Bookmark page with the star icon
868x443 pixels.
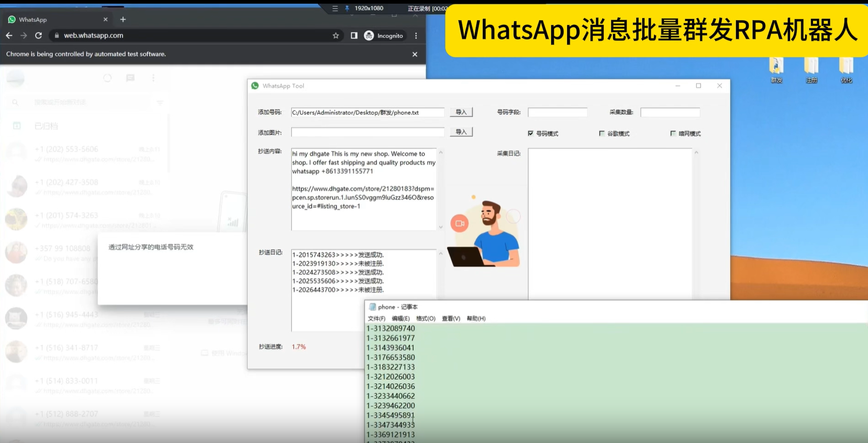click(336, 36)
